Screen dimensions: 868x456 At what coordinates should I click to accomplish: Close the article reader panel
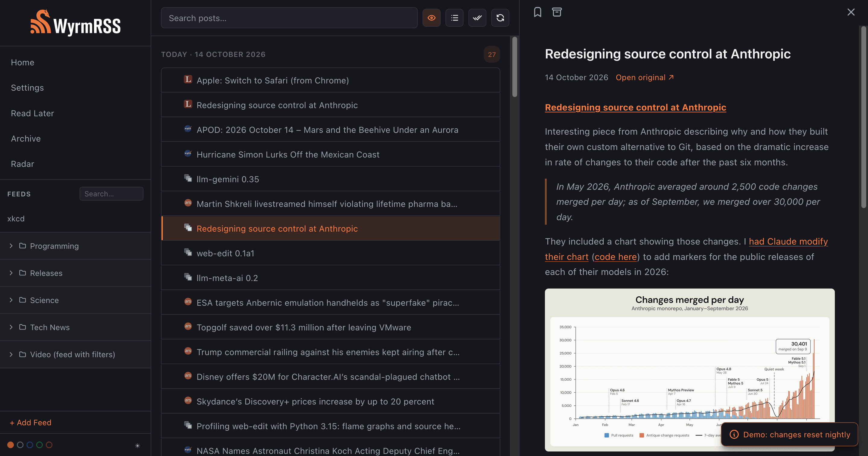pos(851,12)
